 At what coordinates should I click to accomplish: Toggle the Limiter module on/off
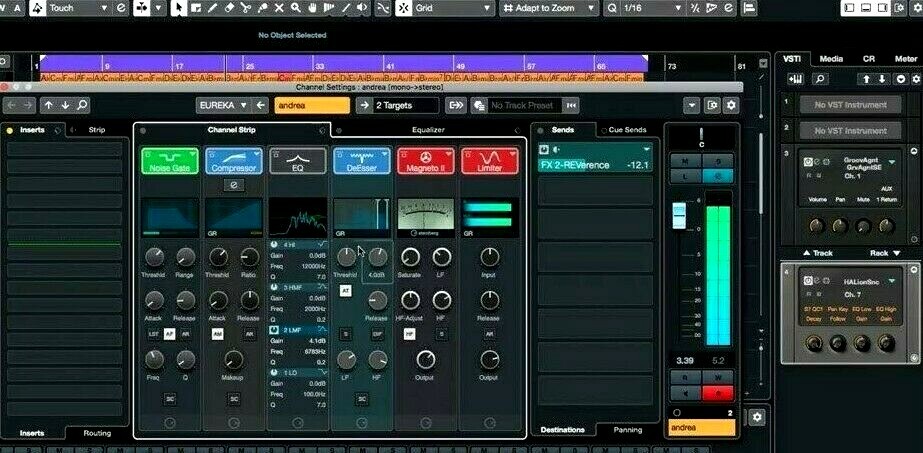point(466,154)
